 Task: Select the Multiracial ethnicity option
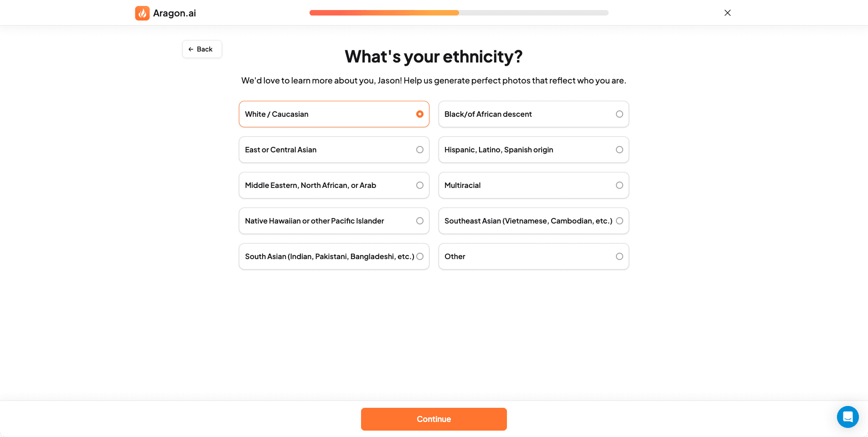(x=533, y=185)
